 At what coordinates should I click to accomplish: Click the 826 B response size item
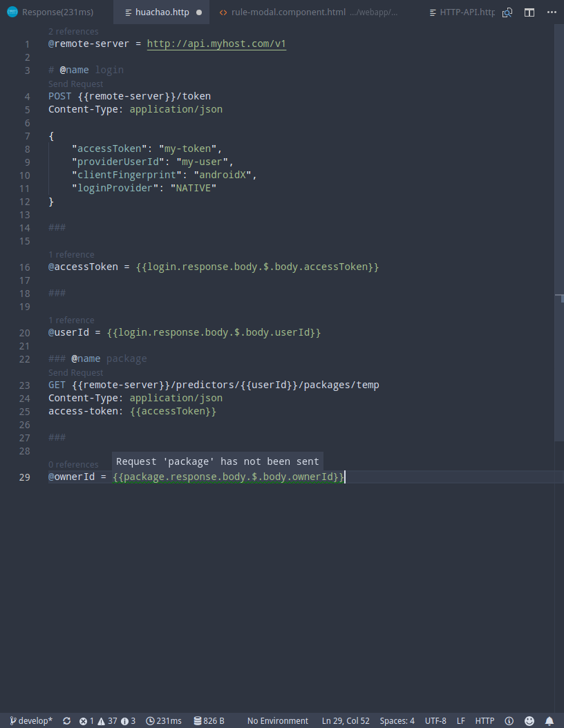pyautogui.click(x=209, y=720)
